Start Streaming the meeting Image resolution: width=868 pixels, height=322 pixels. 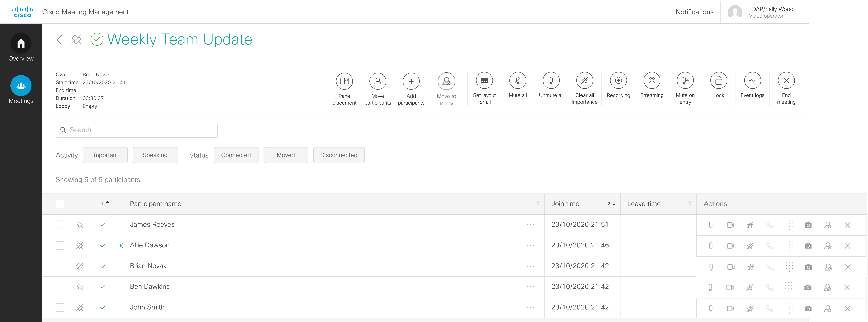pos(652,81)
